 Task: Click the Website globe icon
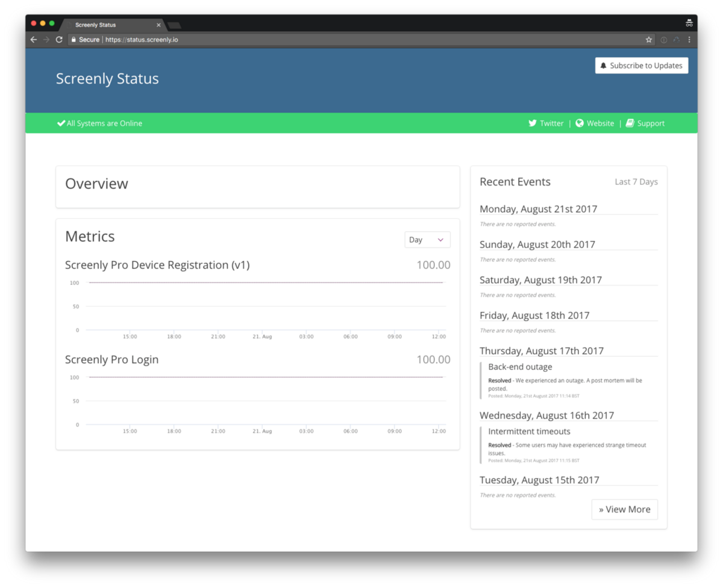click(x=580, y=124)
